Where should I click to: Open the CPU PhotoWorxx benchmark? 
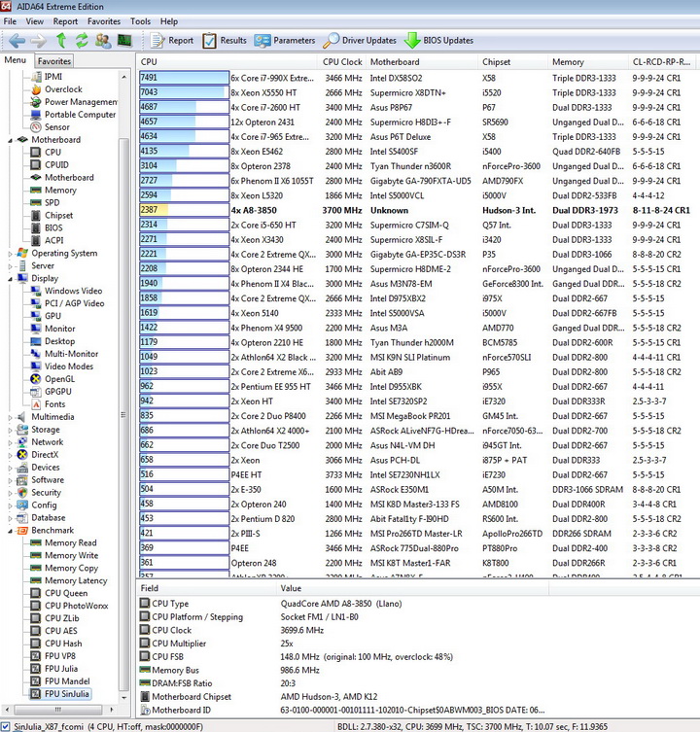76,606
